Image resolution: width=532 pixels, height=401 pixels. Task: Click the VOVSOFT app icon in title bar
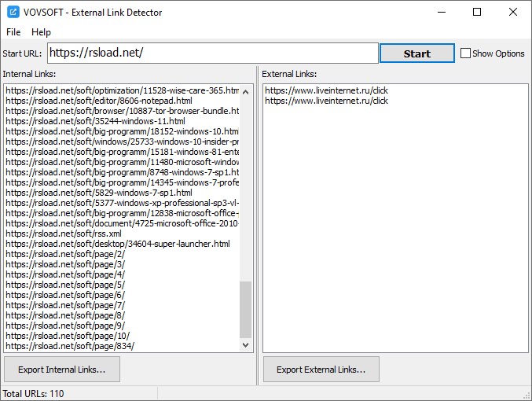pyautogui.click(x=13, y=13)
